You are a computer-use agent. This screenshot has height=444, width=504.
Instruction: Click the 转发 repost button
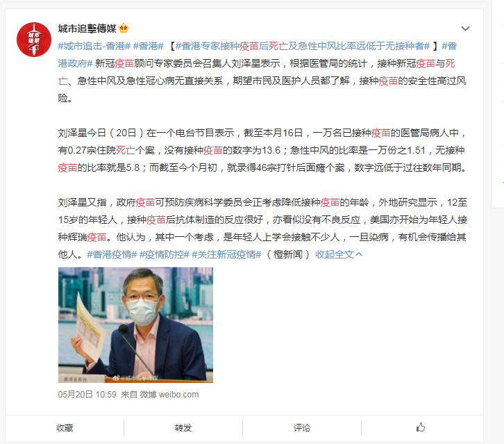click(183, 427)
